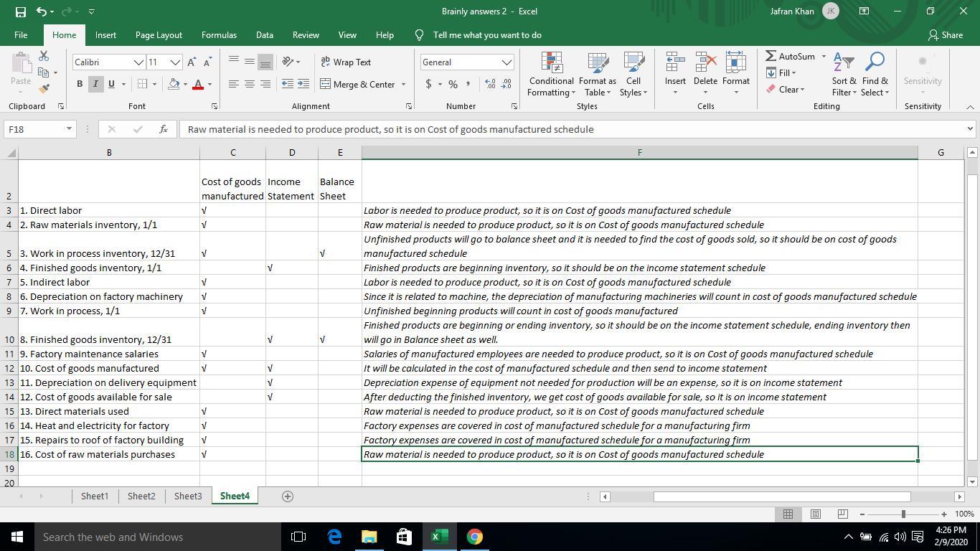Screen dimensions: 980x551
Task: Switch to Sheet2 worksheet tab
Action: pyautogui.click(x=141, y=496)
